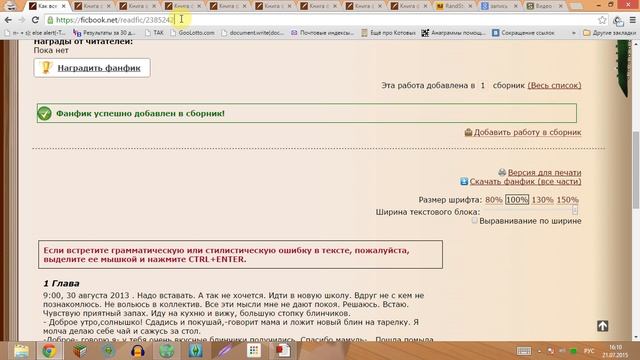The width and height of the screenshot is (640, 360).
Task: Click Скачать фанфик (все части) link
Action: click(x=525, y=181)
